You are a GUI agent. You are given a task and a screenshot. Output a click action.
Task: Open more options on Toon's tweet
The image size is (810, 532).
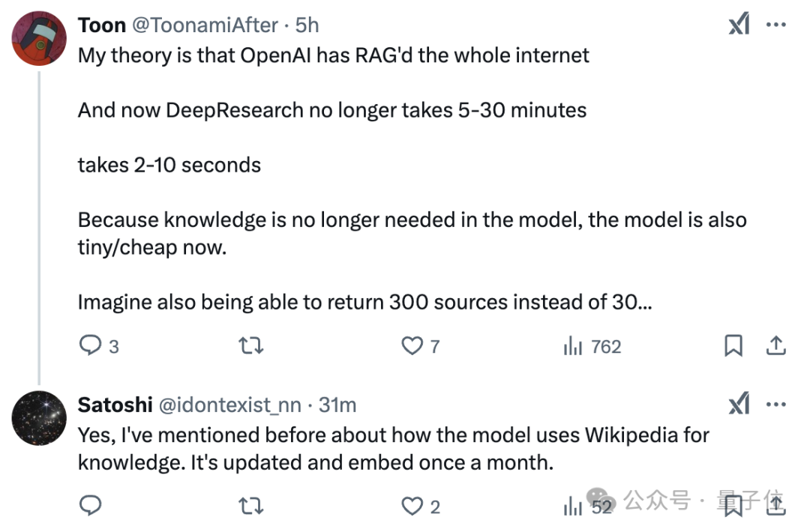tap(775, 25)
